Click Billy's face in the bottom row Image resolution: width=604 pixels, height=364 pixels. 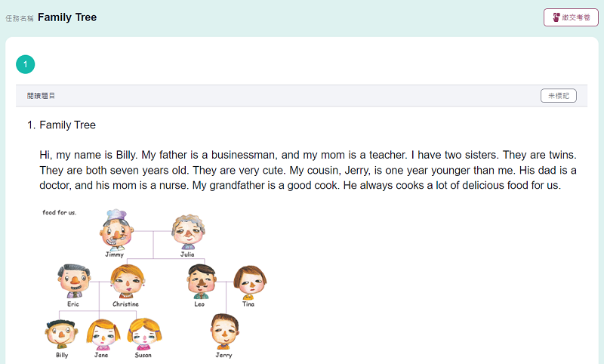point(61,333)
